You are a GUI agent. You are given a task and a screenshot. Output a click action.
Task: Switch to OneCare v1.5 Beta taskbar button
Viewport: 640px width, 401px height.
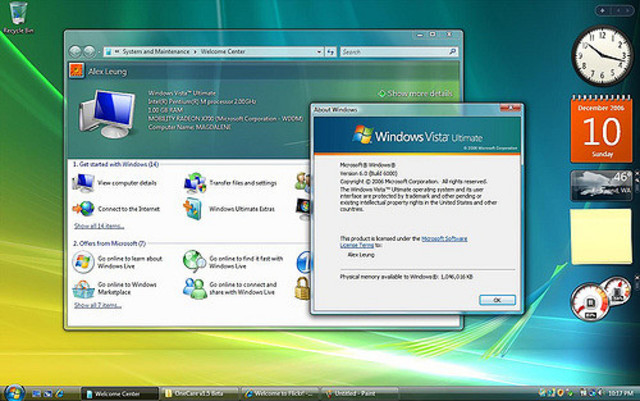pos(199,394)
